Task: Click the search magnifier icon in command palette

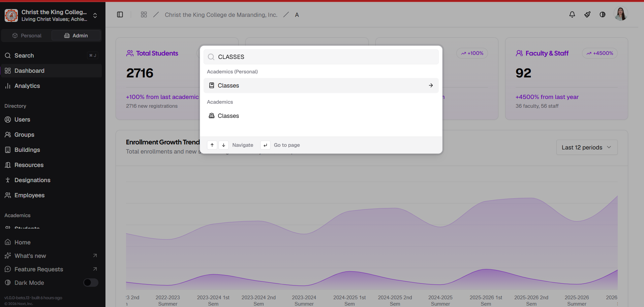Action: (211, 57)
